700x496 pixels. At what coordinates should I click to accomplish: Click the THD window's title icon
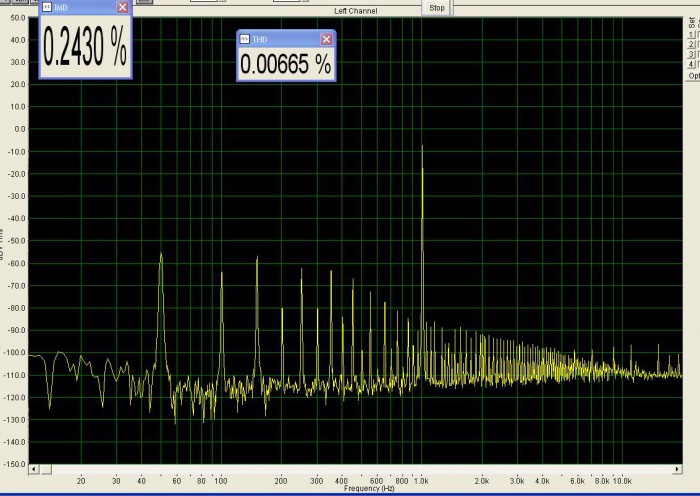tap(245, 39)
